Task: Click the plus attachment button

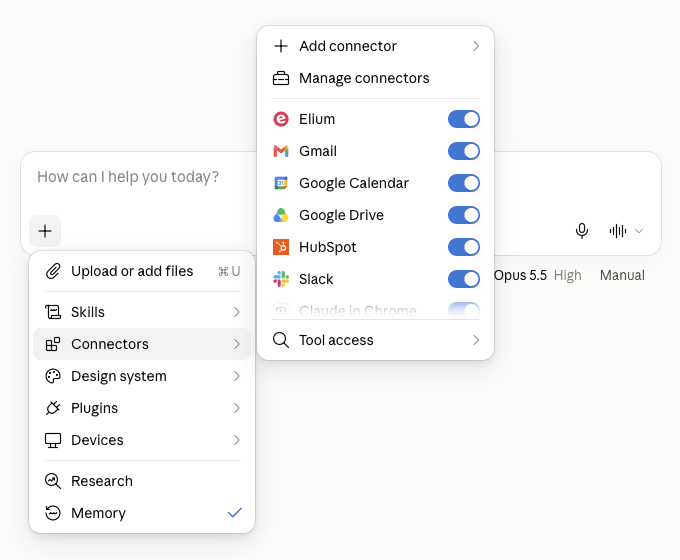Action: point(45,231)
